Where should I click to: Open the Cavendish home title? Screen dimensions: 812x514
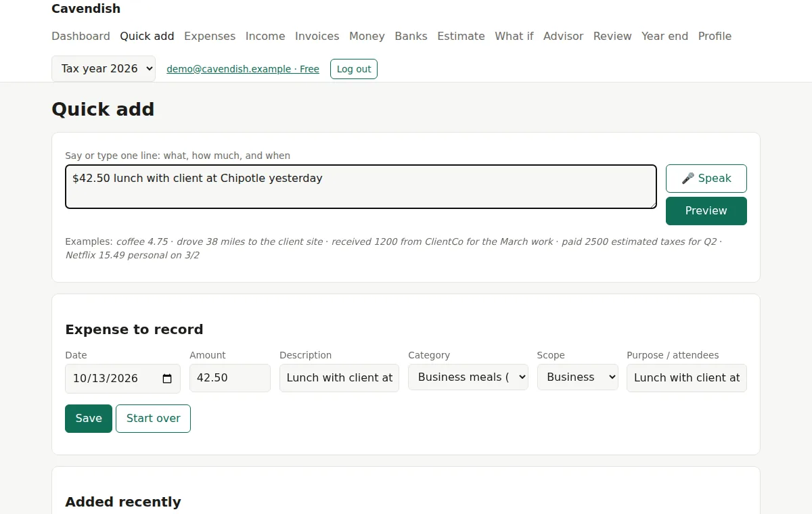[86, 9]
